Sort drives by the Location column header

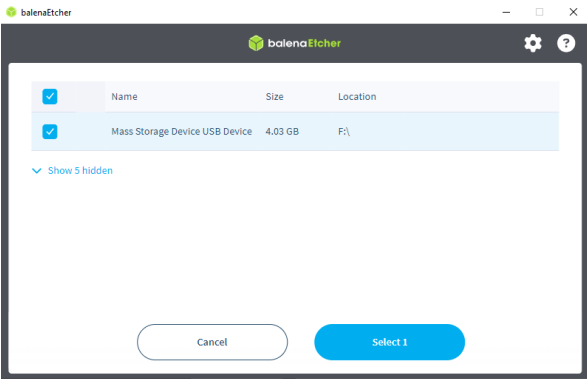click(357, 97)
